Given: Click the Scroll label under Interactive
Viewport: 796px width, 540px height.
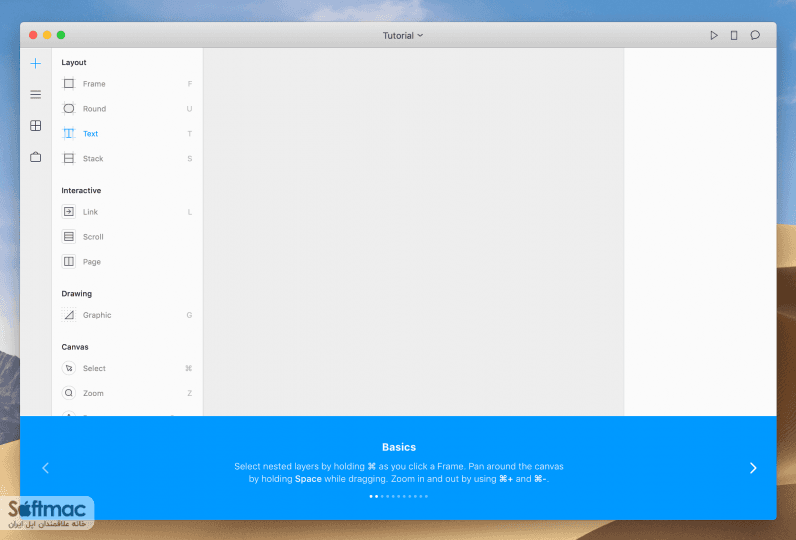Looking at the screenshot, I should pos(93,237).
